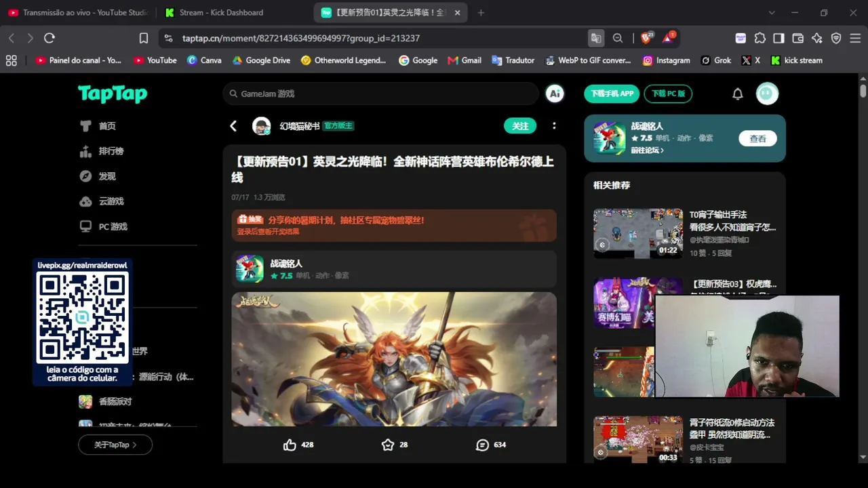The width and height of the screenshot is (868, 488).
Task: Open 战魂铭人 game icon under the post
Action: point(250,269)
